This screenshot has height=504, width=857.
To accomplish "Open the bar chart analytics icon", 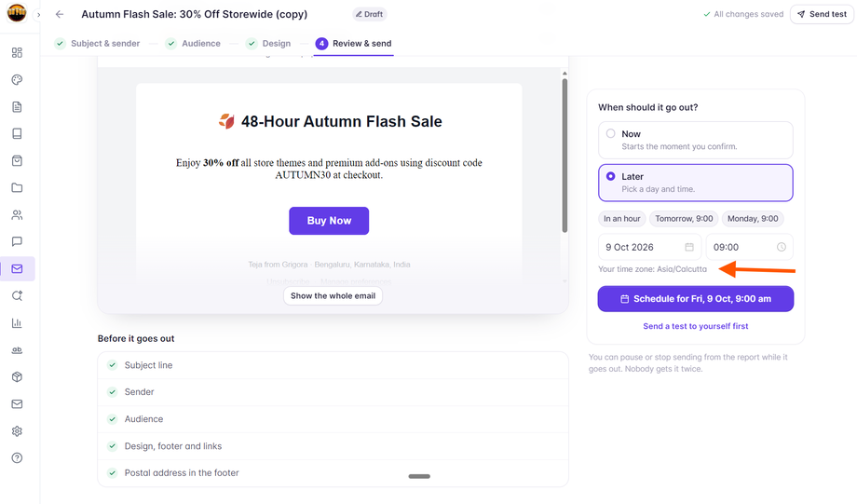I will pyautogui.click(x=17, y=323).
